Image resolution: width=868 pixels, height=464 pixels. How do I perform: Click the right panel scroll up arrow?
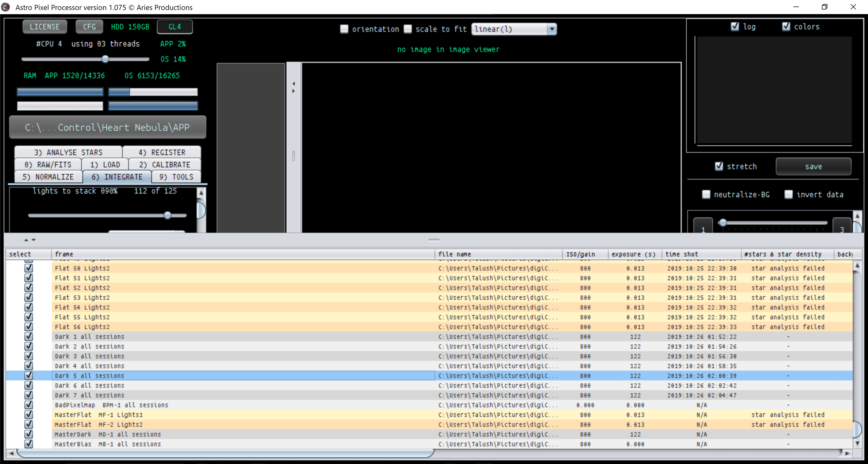click(x=857, y=216)
